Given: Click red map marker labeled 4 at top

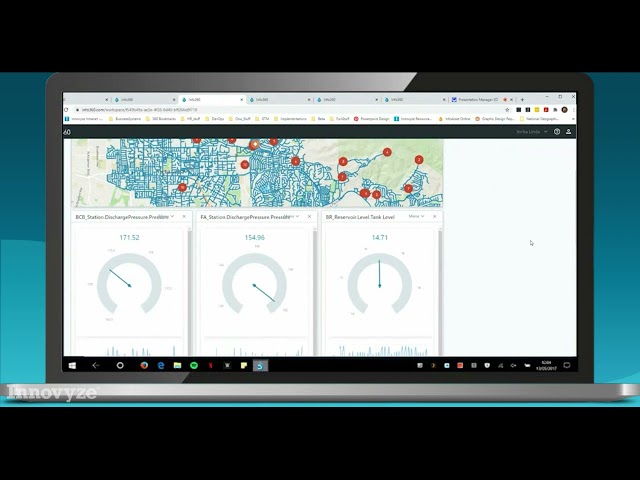Looking at the screenshot, I should click(x=387, y=152).
